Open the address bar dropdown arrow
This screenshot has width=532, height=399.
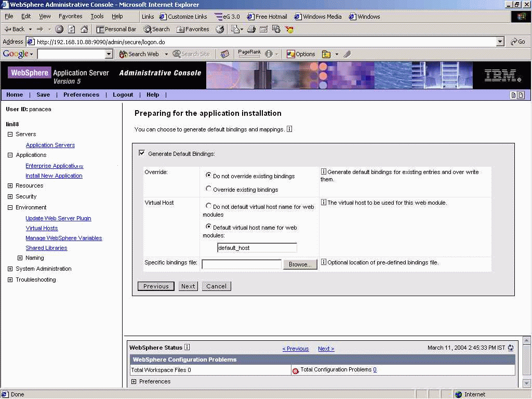tap(500, 42)
